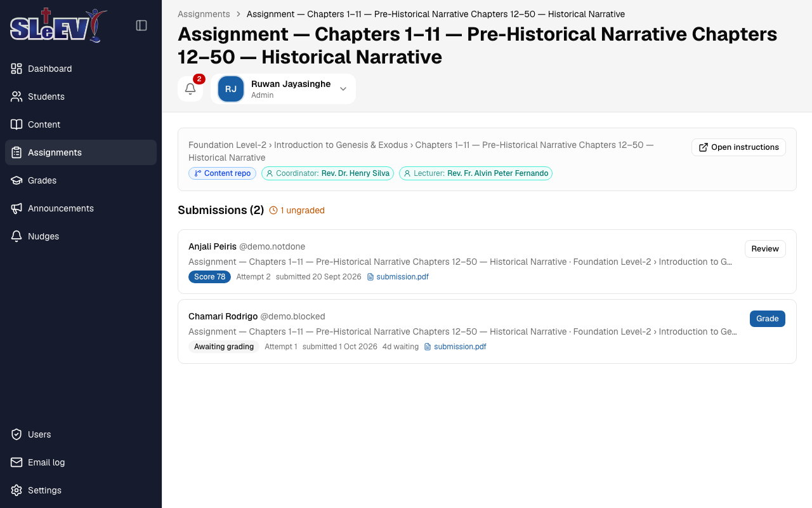
Task: Collapse the sidebar panel toggle
Action: click(141, 25)
